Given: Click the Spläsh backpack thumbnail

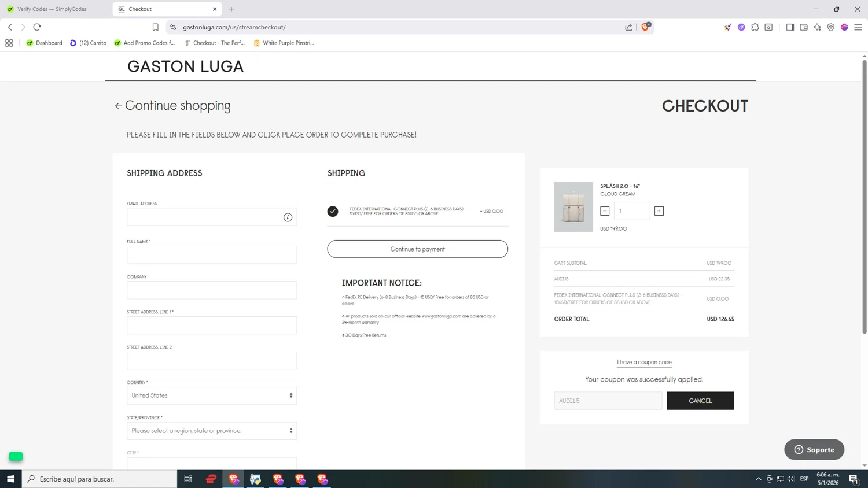Looking at the screenshot, I should (x=573, y=207).
